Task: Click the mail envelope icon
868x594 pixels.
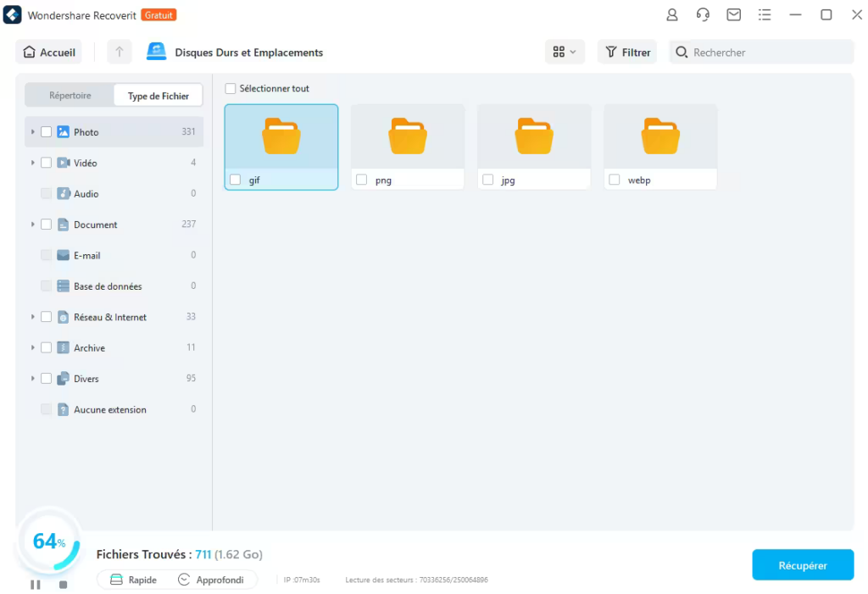Action: coord(734,15)
